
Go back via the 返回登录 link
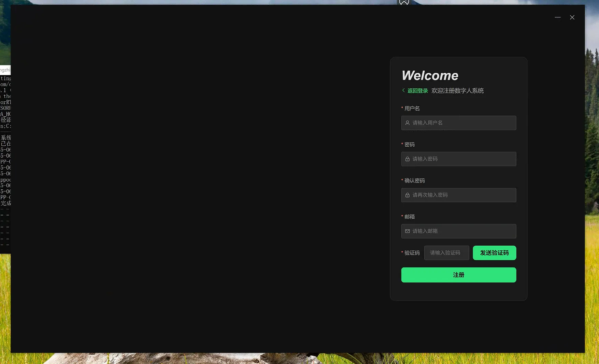click(x=417, y=91)
